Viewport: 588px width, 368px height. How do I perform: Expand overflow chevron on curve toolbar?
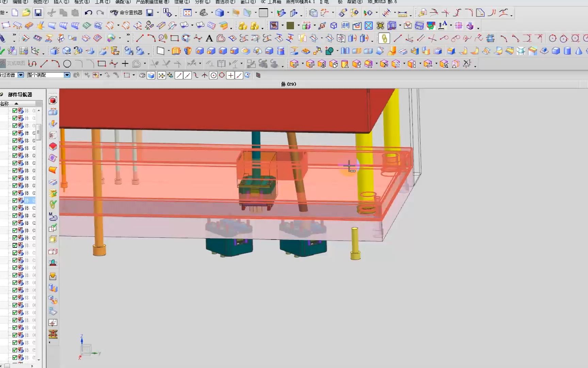(128, 35)
